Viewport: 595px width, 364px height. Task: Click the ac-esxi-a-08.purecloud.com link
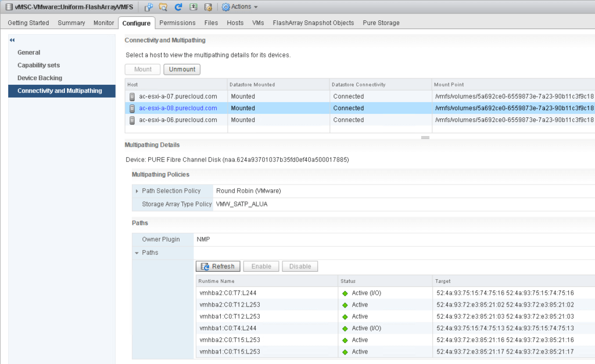coord(178,109)
